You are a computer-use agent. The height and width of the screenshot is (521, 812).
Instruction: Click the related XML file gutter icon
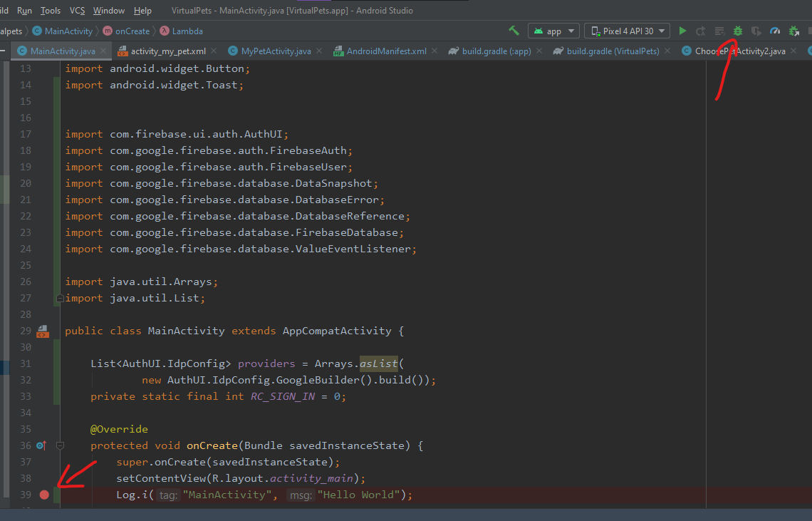click(43, 331)
